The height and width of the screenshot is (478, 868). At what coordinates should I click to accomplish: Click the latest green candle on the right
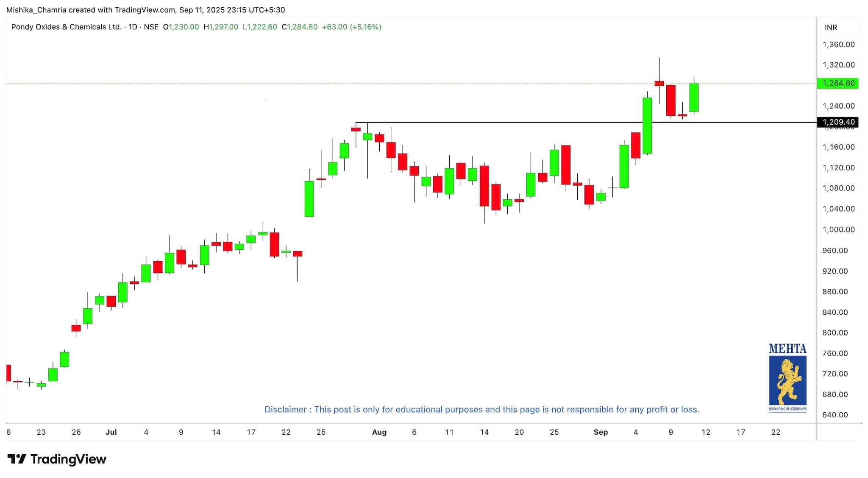click(x=694, y=98)
